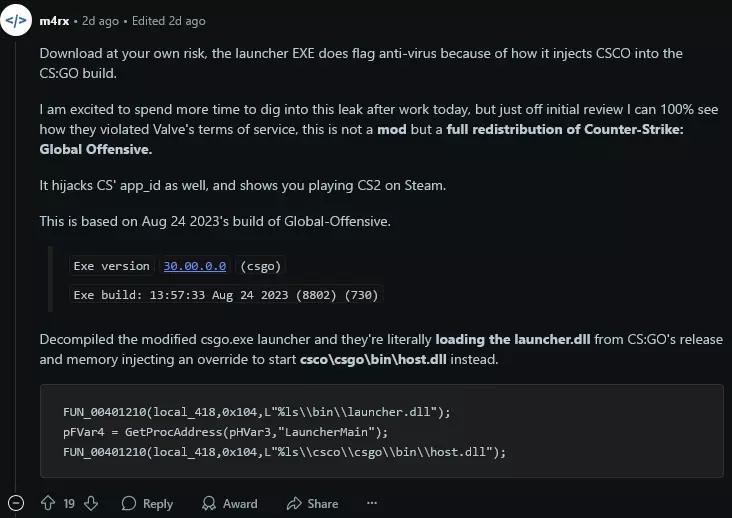Click the '2d ago' comment timestamp
Viewport: 732px width, 518px height.
[100, 21]
